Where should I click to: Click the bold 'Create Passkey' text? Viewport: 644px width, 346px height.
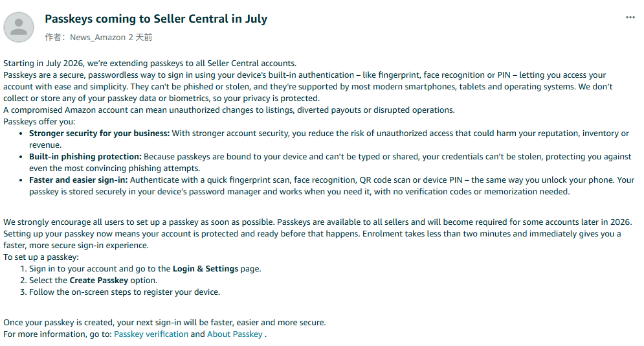pyautogui.click(x=99, y=281)
